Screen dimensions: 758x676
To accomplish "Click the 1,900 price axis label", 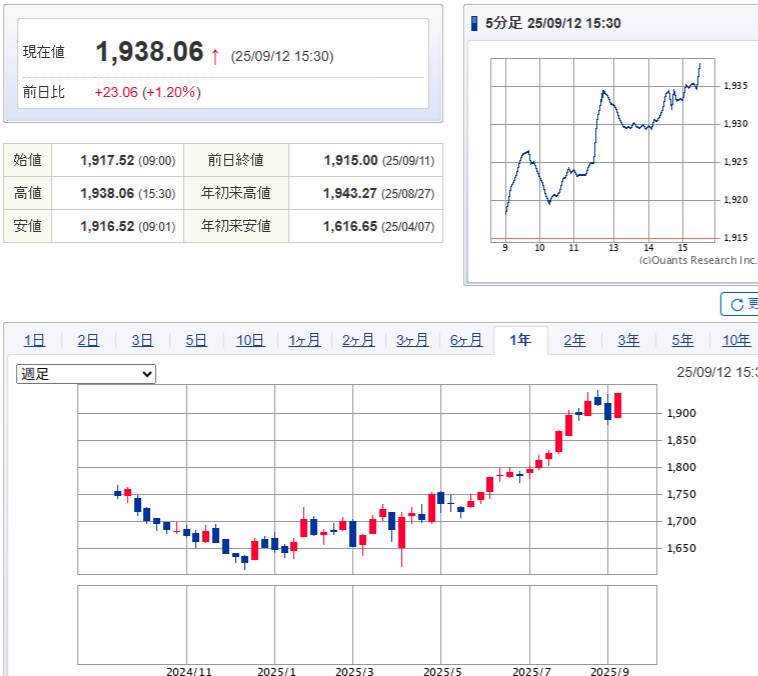I will [681, 413].
